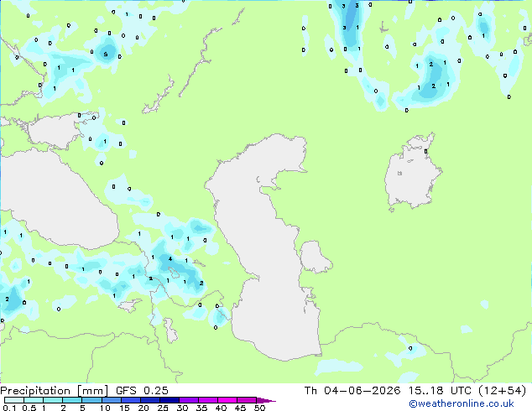The width and height of the screenshot is (532, 411).
Task: Click the purple arrow above 50 mm
Action: pos(266,400)
